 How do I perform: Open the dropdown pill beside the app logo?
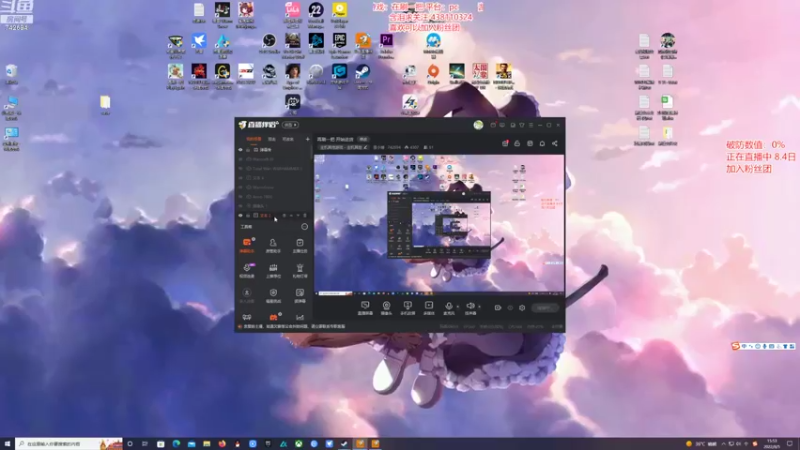click(x=290, y=125)
